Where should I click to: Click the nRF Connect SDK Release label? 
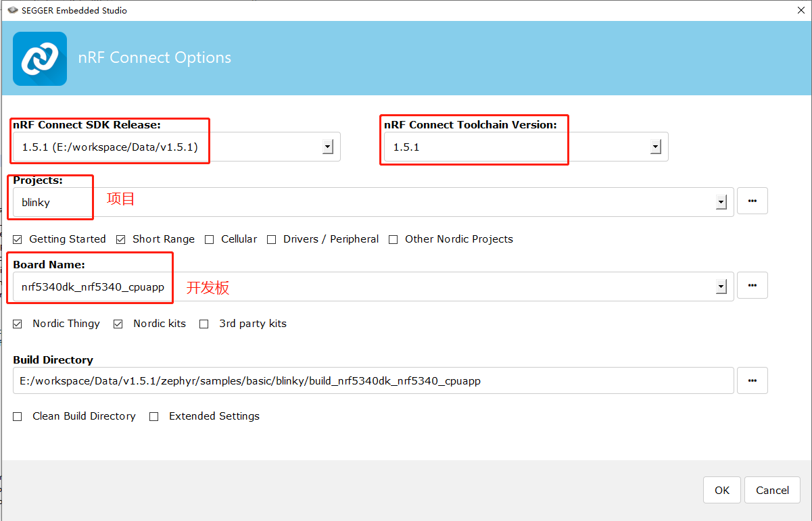click(x=87, y=124)
